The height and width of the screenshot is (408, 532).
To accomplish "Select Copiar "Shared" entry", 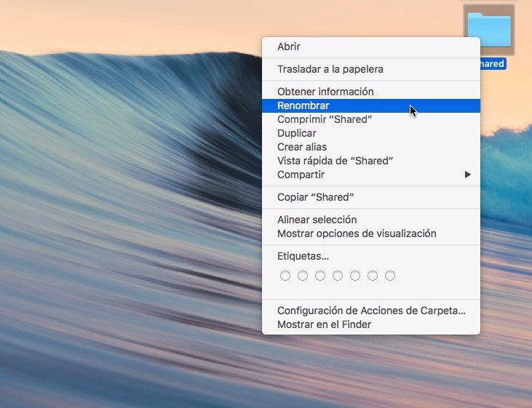I will point(371,197).
